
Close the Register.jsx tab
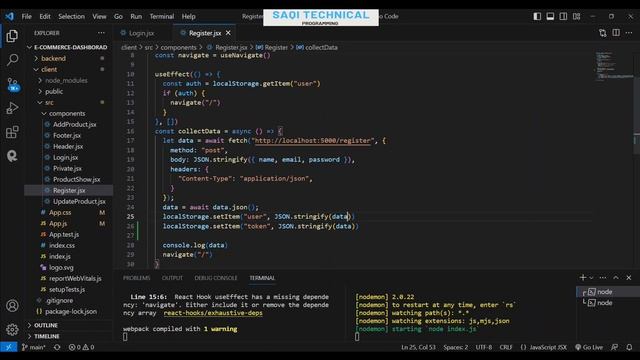pyautogui.click(x=228, y=33)
